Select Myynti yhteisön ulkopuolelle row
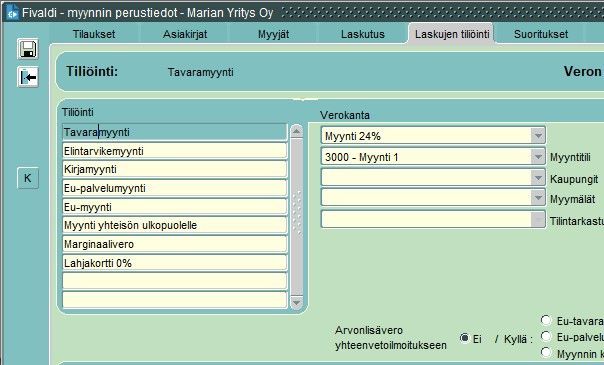 pyautogui.click(x=174, y=225)
